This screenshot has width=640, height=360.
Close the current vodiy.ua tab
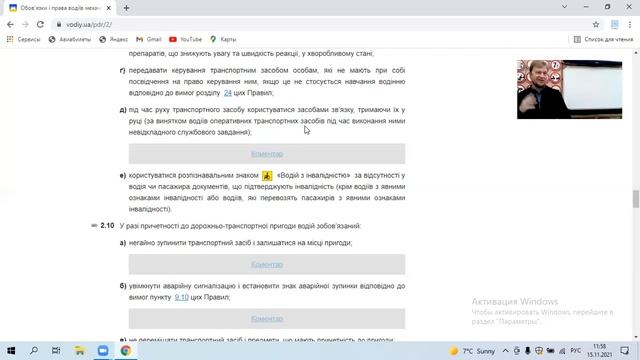point(109,8)
